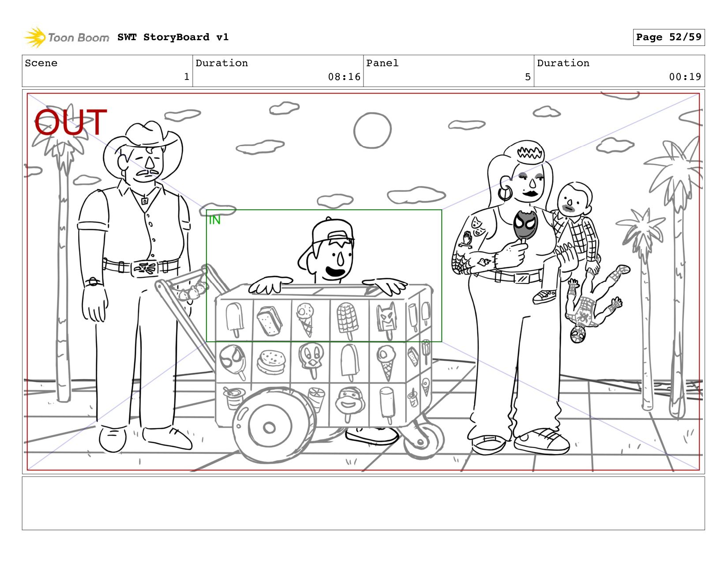Click the green 'IN' camera label
The image size is (728, 563).
[x=214, y=220]
